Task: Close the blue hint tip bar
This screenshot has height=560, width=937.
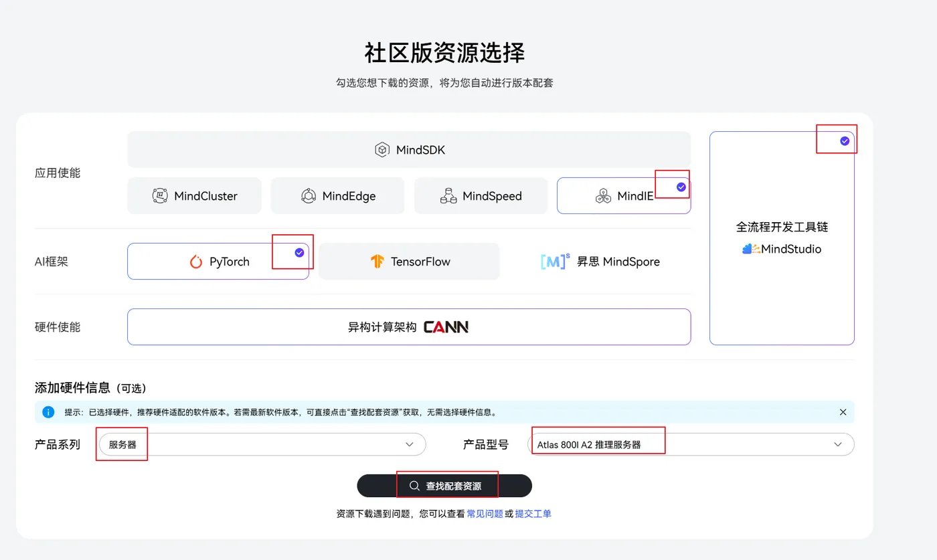Action: click(x=843, y=412)
